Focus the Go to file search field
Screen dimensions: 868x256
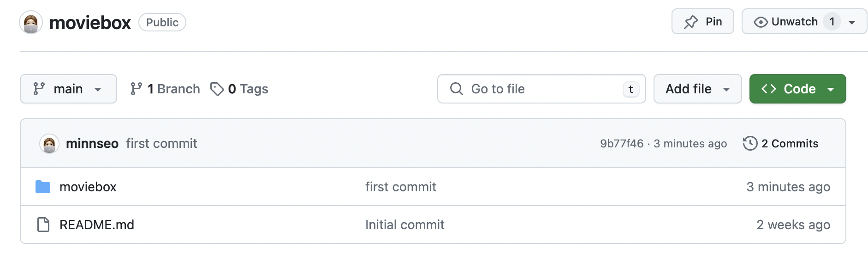541,89
